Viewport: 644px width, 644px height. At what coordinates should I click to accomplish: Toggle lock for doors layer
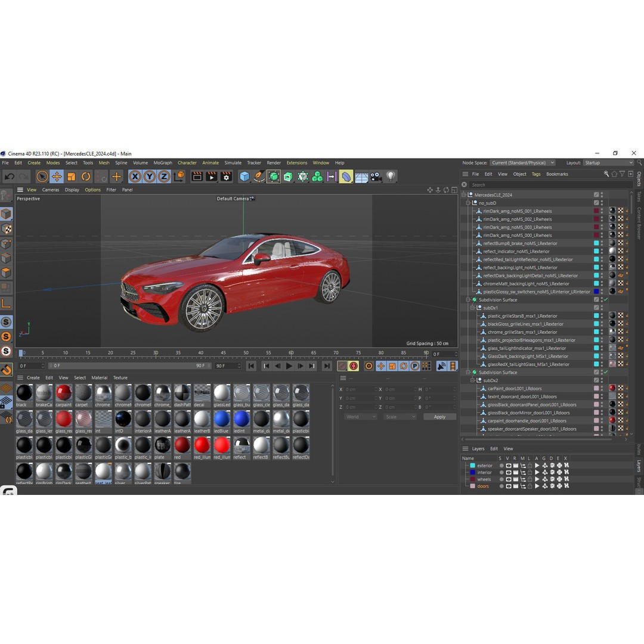pos(530,486)
